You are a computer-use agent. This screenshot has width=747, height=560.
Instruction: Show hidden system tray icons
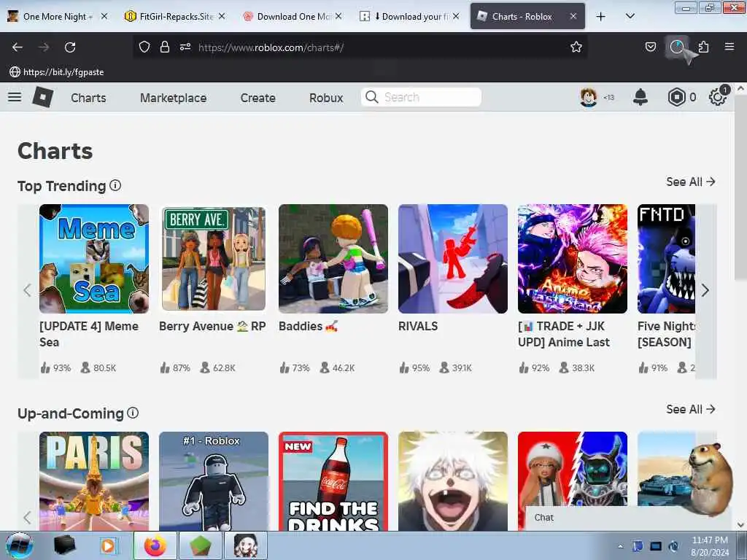pyautogui.click(x=620, y=546)
